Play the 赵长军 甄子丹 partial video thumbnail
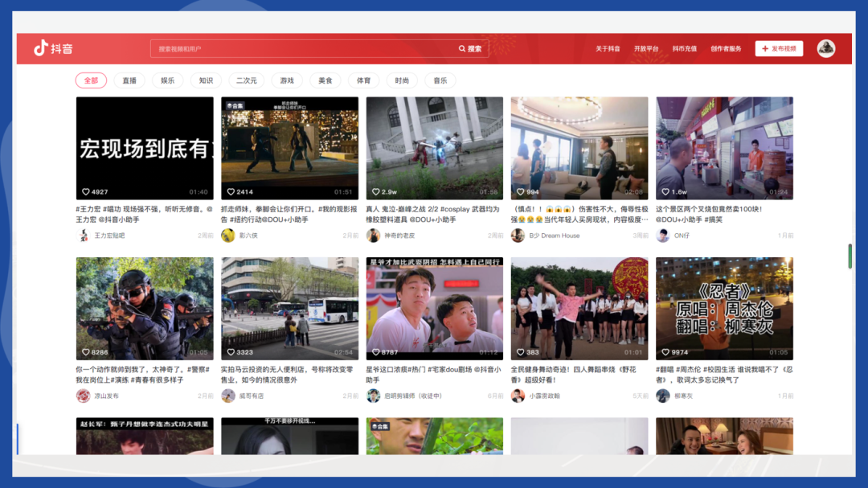 pos(145,436)
